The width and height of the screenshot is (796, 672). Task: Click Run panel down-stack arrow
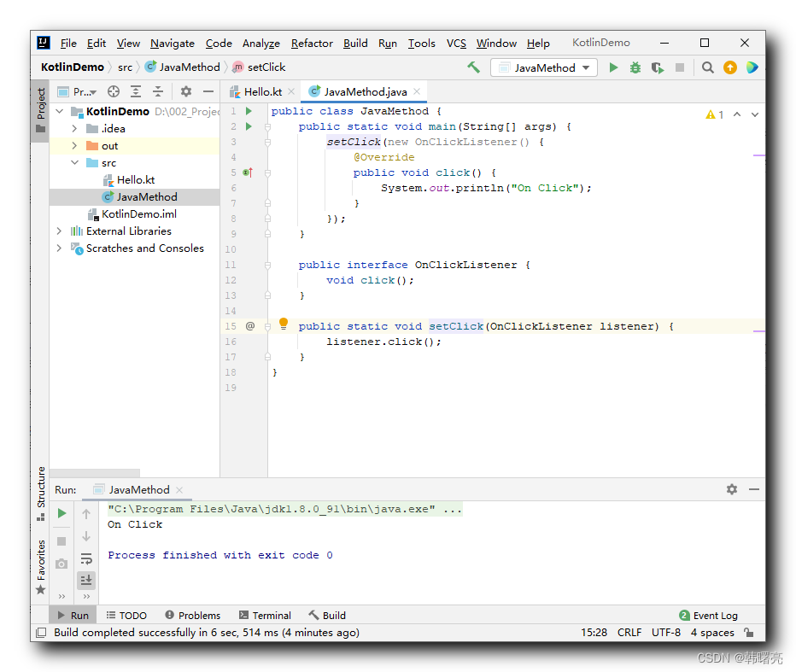pyautogui.click(x=86, y=536)
